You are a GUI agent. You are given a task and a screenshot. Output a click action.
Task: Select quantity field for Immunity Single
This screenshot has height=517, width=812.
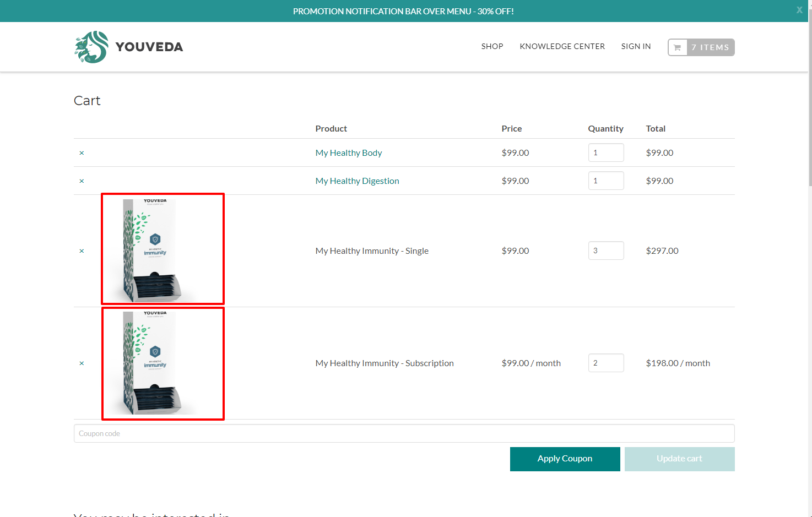606,251
